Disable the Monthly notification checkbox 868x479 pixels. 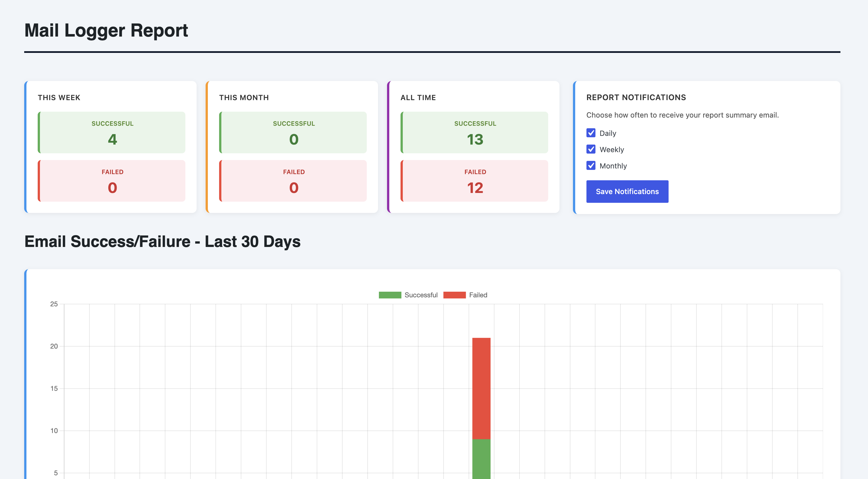[591, 165]
